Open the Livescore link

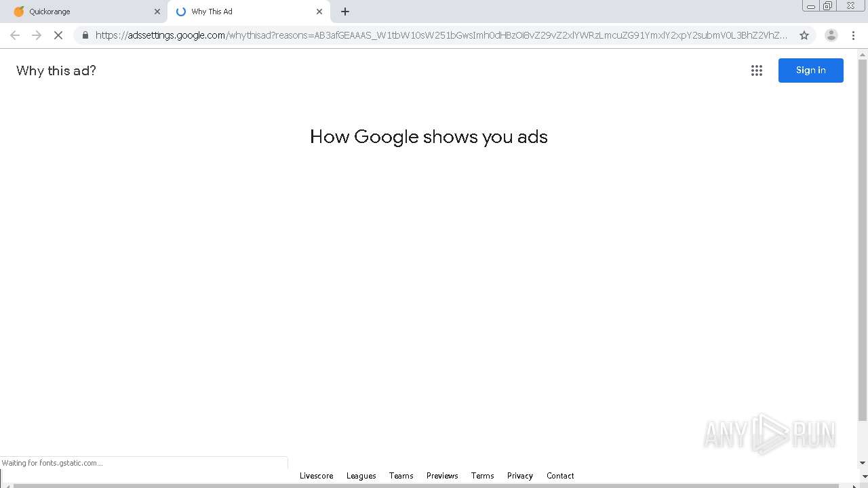(317, 476)
